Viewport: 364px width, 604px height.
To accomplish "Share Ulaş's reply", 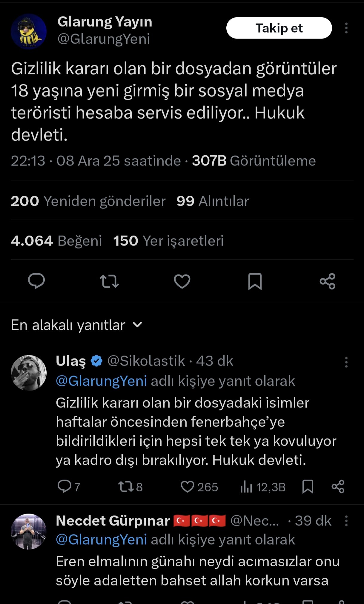I will 338,487.
